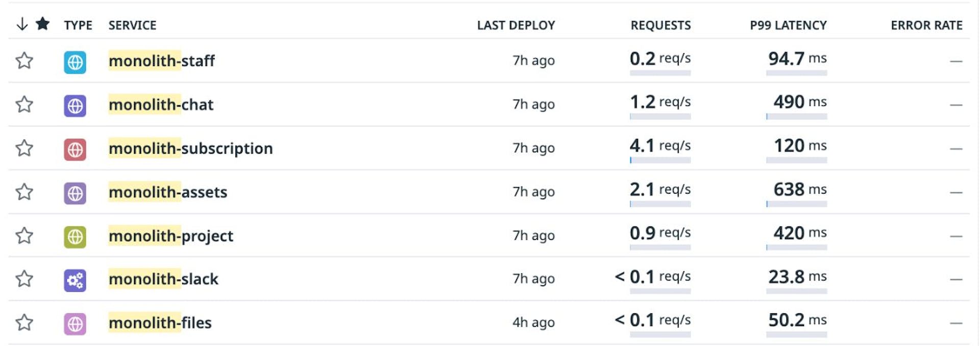Image resolution: width=980 pixels, height=346 pixels.
Task: Sort by the P99 LATENCY column
Action: point(788,25)
